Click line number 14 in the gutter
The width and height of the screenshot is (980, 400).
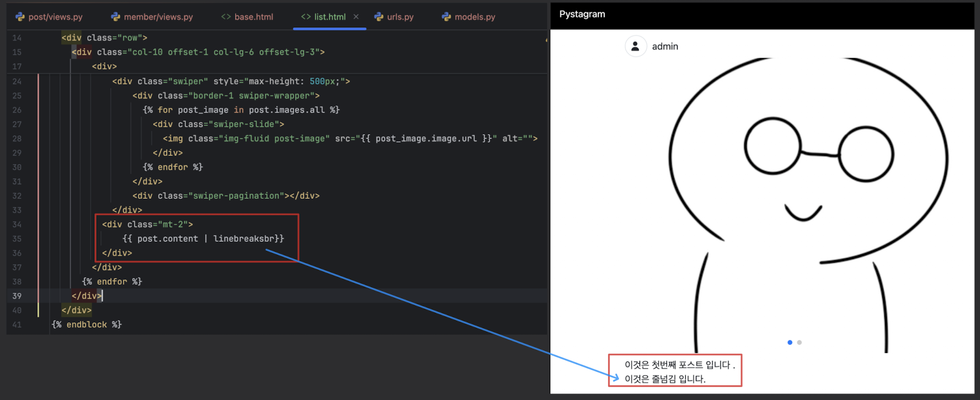click(x=17, y=38)
